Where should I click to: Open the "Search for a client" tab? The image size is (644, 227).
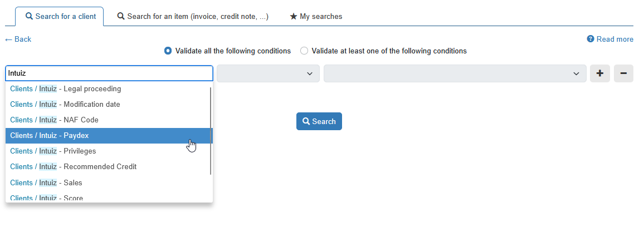[60, 17]
